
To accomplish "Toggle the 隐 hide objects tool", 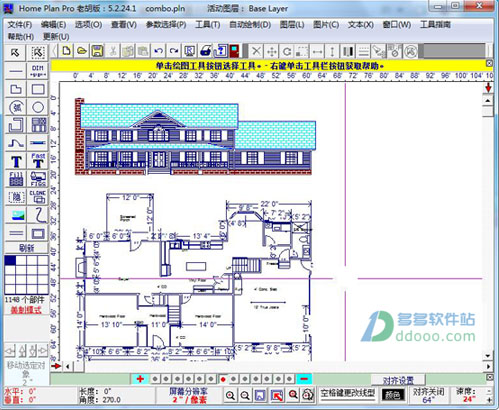I will point(15,197).
